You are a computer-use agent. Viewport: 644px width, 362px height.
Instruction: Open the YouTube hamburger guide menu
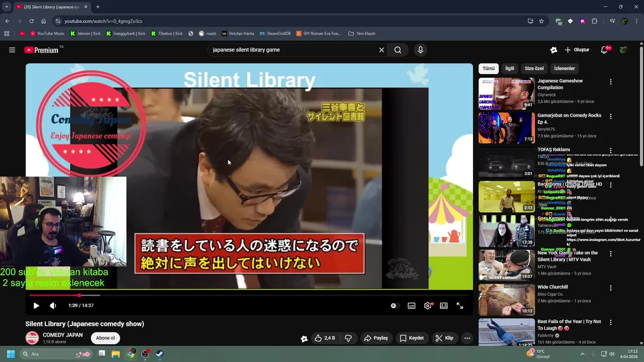click(x=12, y=50)
